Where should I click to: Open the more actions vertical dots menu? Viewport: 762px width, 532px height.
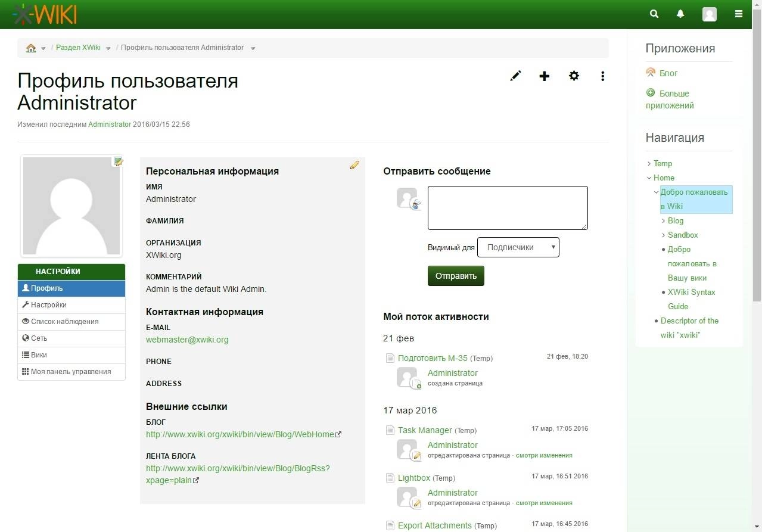[x=603, y=76]
